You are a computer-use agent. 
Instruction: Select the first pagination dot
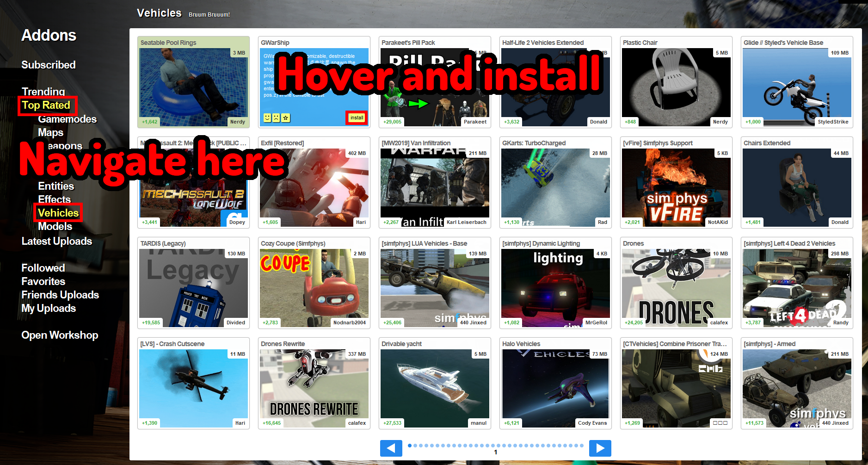tap(410, 446)
